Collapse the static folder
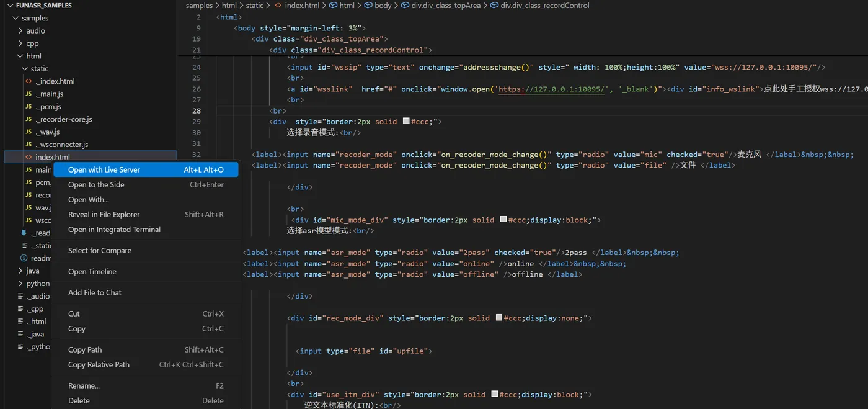 pos(25,69)
